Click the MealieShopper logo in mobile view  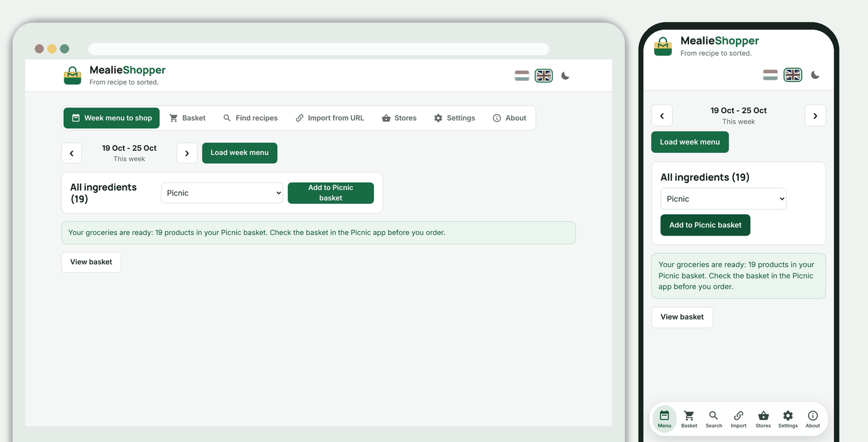(x=663, y=47)
